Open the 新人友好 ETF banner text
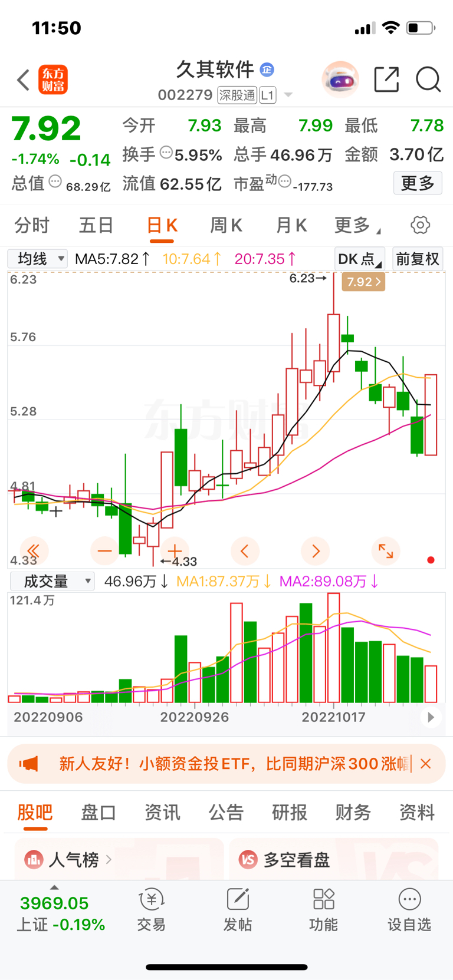The width and height of the screenshot is (453, 980). [x=234, y=764]
